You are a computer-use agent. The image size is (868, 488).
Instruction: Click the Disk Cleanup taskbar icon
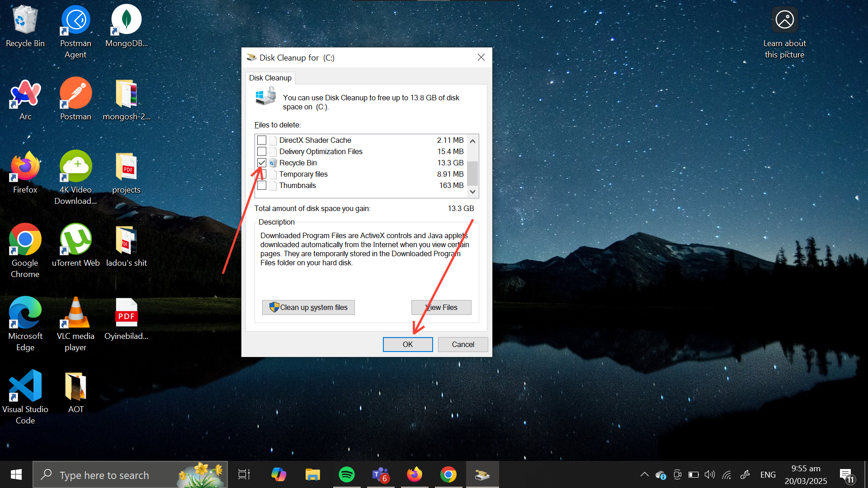[482, 475]
